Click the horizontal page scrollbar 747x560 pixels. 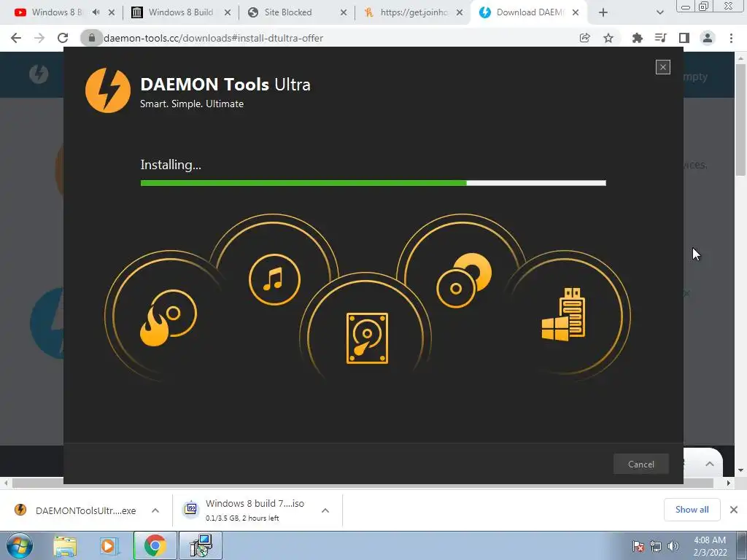pos(363,483)
